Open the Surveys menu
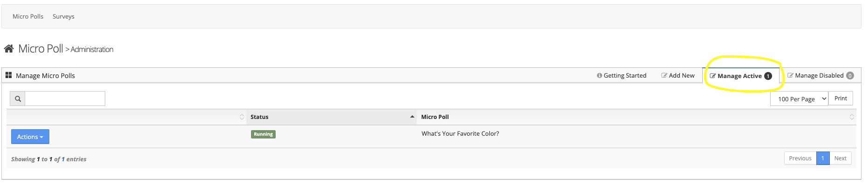This screenshot has width=868, height=191. click(x=63, y=16)
